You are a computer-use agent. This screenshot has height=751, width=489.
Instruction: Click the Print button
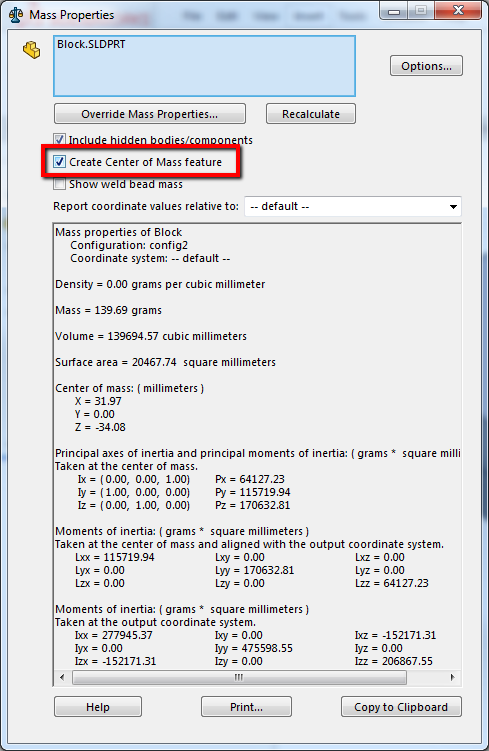pos(246,707)
